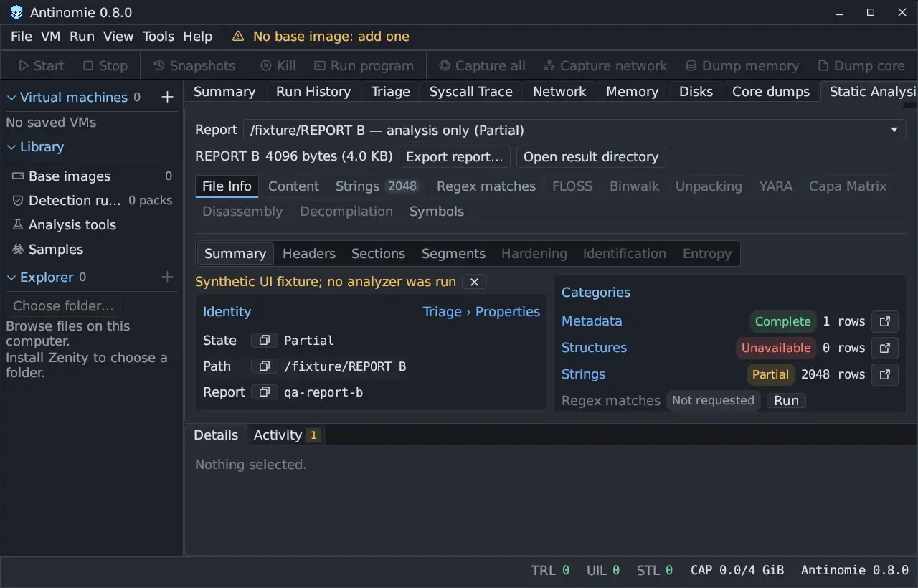
Task: Select the Sections sub-tab
Action: tap(378, 254)
